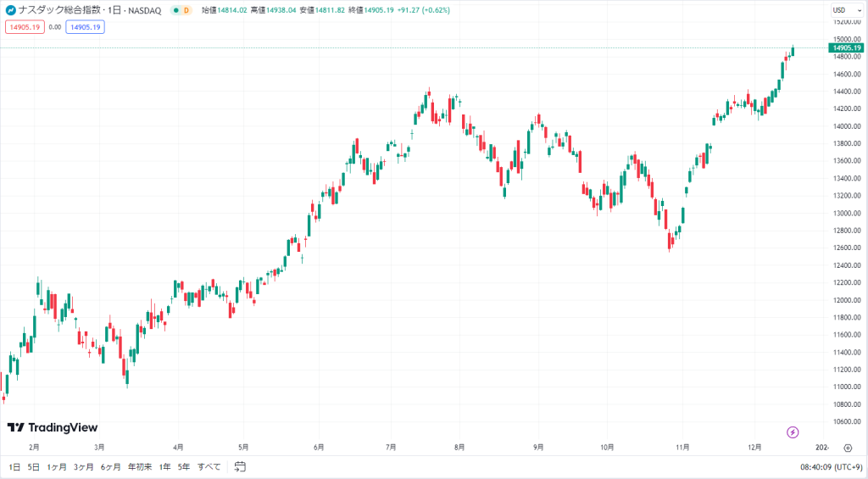Choose the 6ヶ月 range
This screenshot has height=479, width=868.
pos(111,467)
